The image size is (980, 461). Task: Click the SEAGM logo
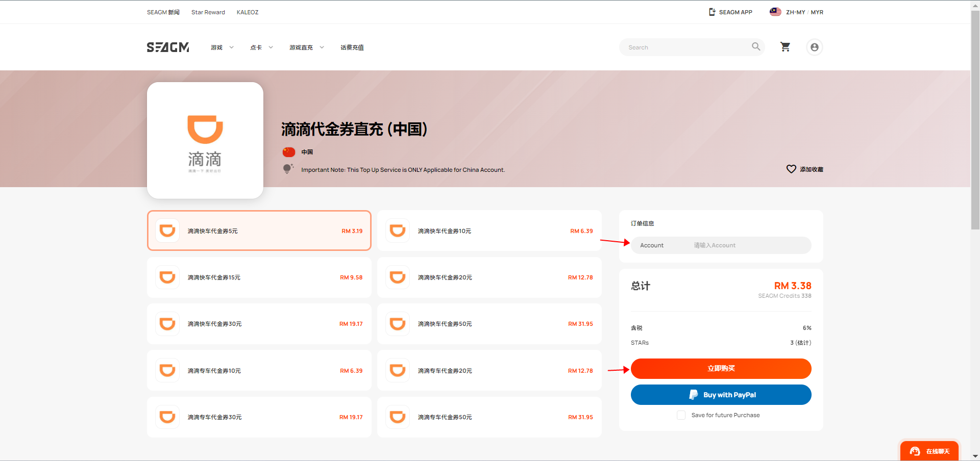[x=168, y=47]
